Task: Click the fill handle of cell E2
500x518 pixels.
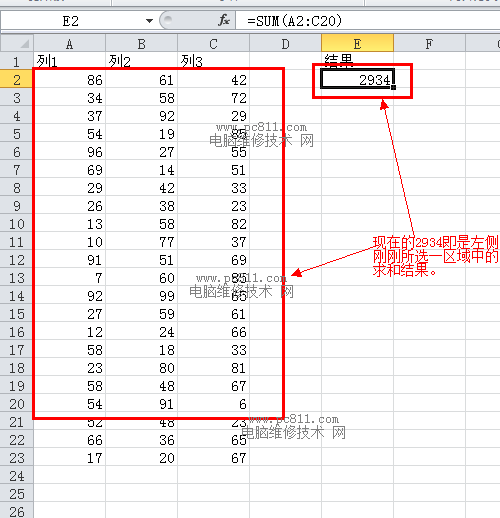Action: tap(394, 87)
